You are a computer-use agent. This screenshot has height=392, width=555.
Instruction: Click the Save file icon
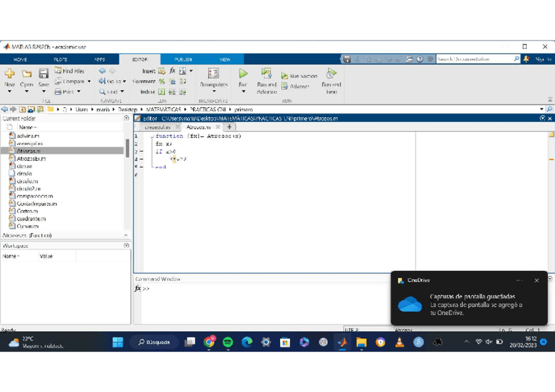(43, 75)
